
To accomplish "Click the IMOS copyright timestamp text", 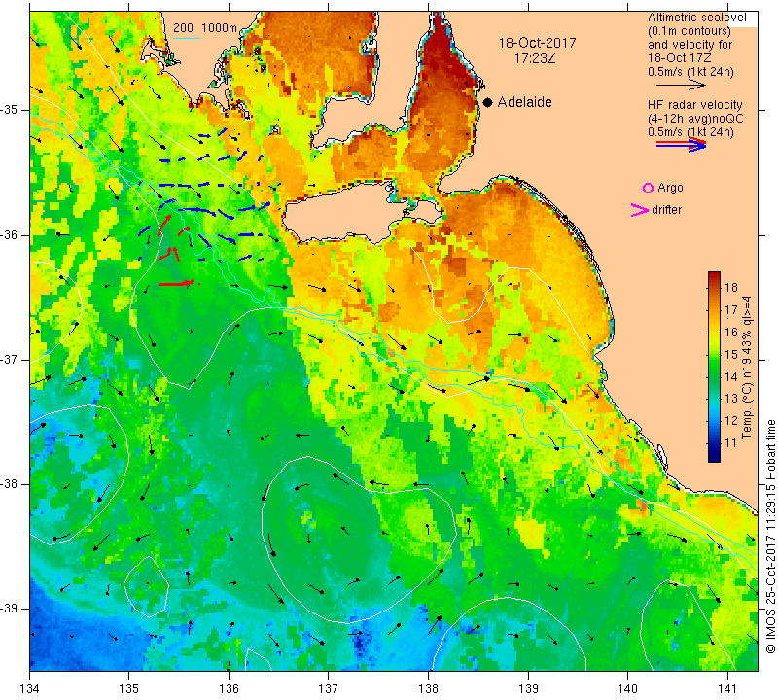I will pyautogui.click(x=770, y=537).
